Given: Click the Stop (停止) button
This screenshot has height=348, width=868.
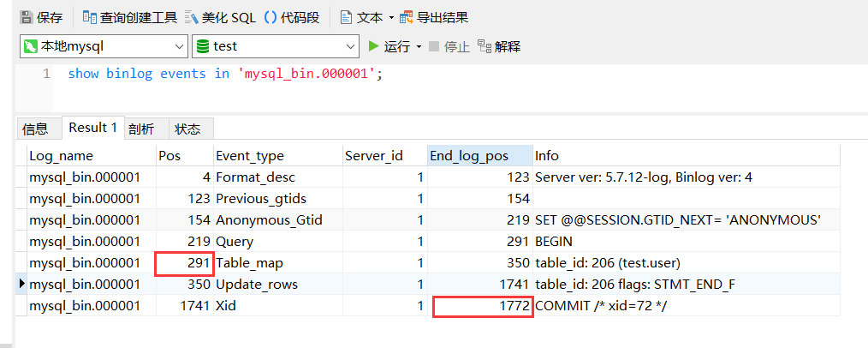Looking at the screenshot, I should 449,46.
